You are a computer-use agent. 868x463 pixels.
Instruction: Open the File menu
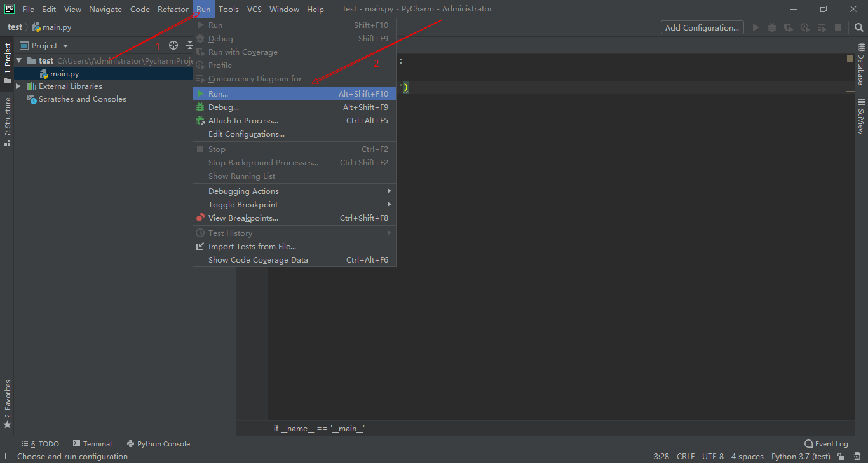[28, 9]
